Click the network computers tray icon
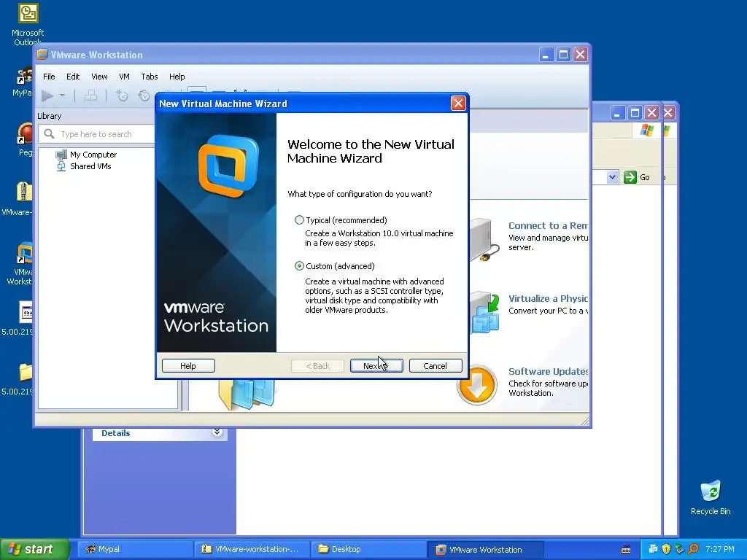Screen dimensions: 747x560 pos(653,550)
